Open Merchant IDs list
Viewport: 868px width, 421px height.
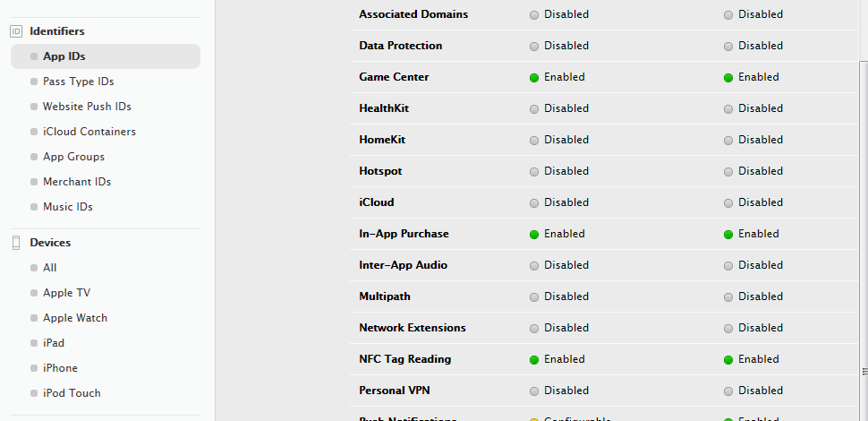point(77,182)
